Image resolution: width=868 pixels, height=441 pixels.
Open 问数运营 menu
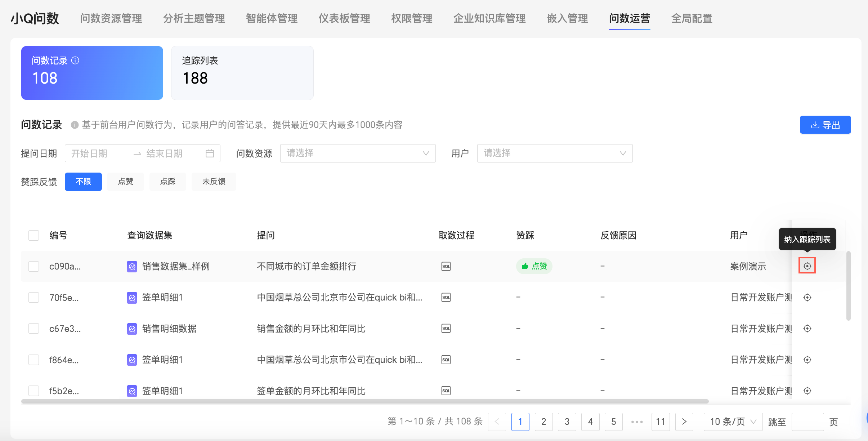point(630,18)
